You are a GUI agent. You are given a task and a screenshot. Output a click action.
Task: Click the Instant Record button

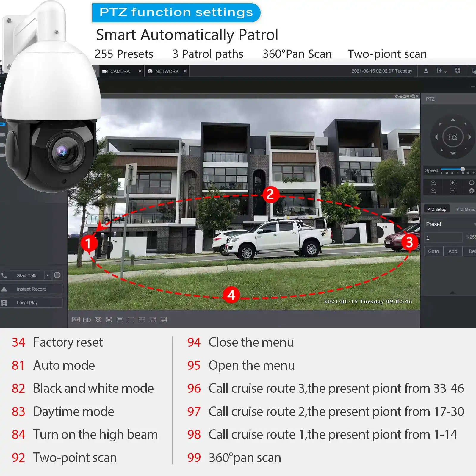click(x=31, y=289)
